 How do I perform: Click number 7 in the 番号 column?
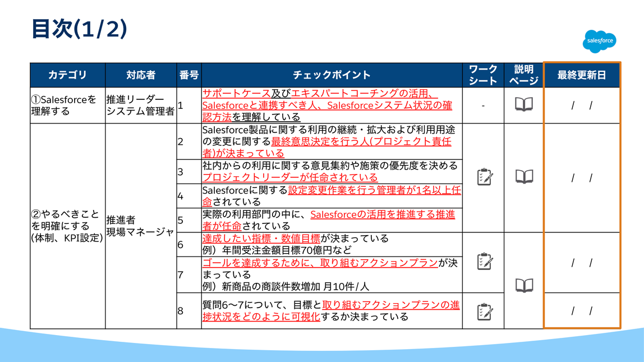(x=180, y=274)
